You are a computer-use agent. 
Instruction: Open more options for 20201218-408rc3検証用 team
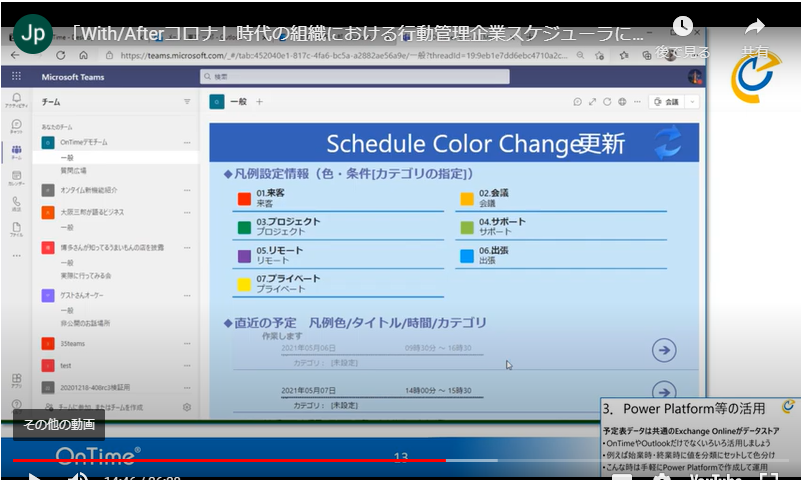click(x=187, y=388)
